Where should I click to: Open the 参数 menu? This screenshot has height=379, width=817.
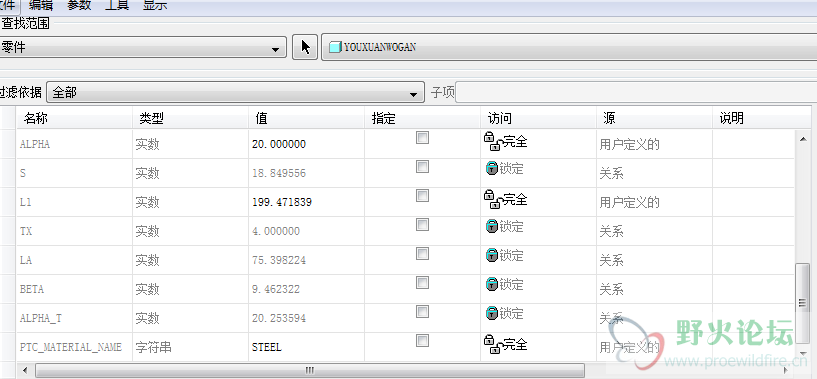pyautogui.click(x=79, y=5)
